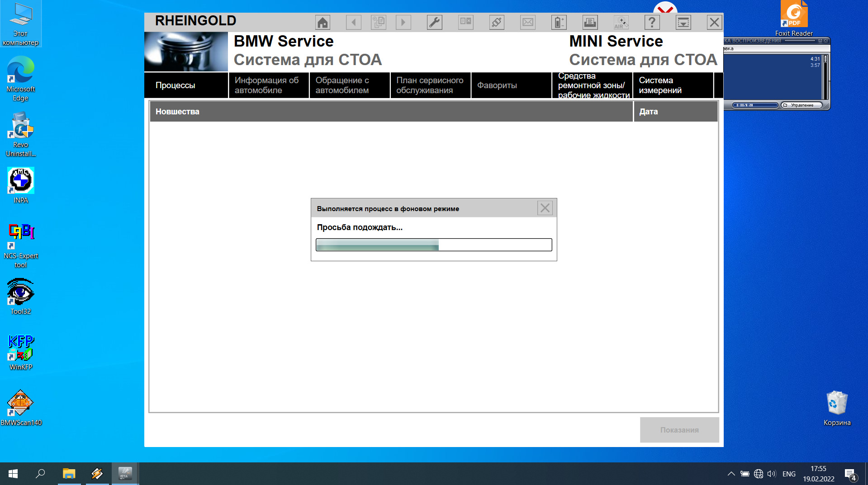Open NCS-Expert tool desktop shortcut

(21, 246)
